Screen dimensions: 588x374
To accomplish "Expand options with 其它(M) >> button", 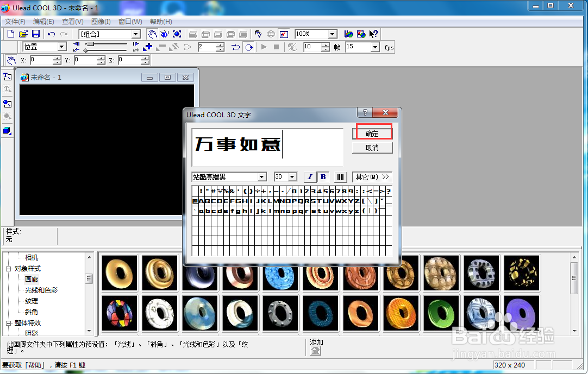I will coord(372,177).
